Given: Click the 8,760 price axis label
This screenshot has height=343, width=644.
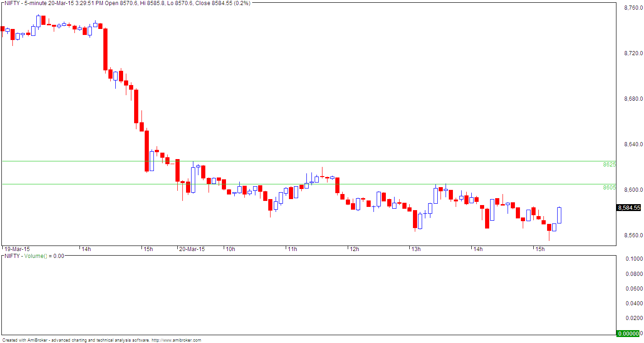Looking at the screenshot, I should click(633, 8).
